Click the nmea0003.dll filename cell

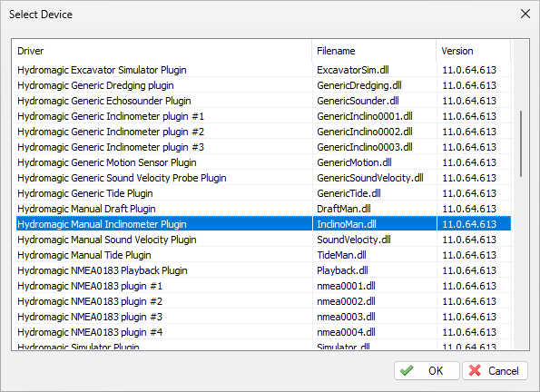(x=374, y=317)
